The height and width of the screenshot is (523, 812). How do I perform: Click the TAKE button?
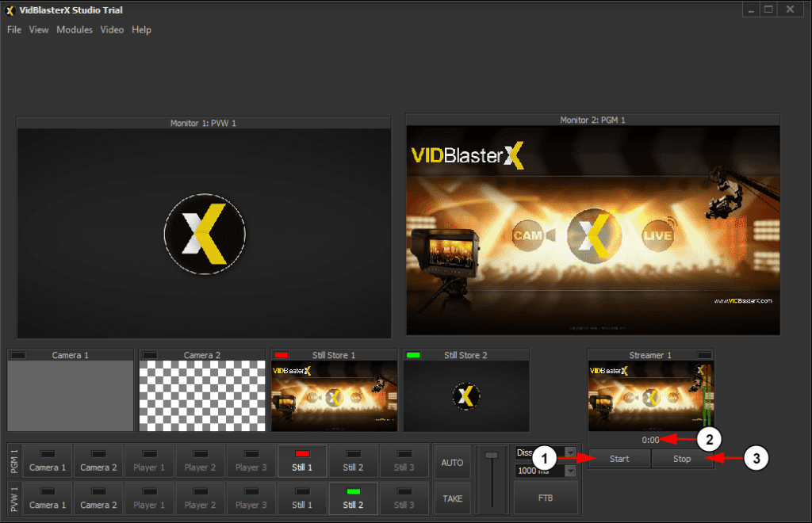pos(452,498)
